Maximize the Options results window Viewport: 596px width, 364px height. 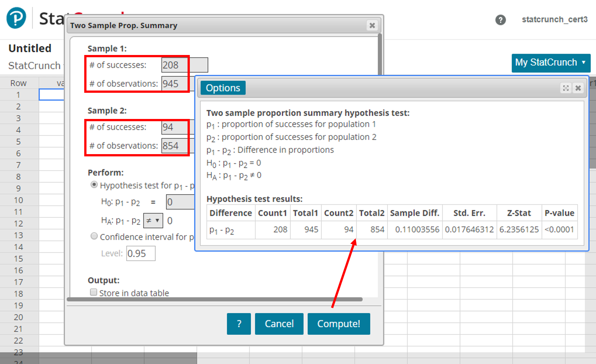(x=566, y=88)
